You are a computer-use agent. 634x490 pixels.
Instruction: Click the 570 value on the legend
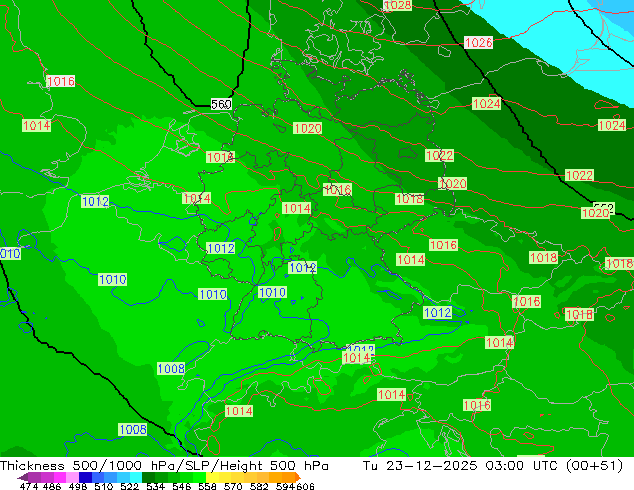tap(233, 486)
